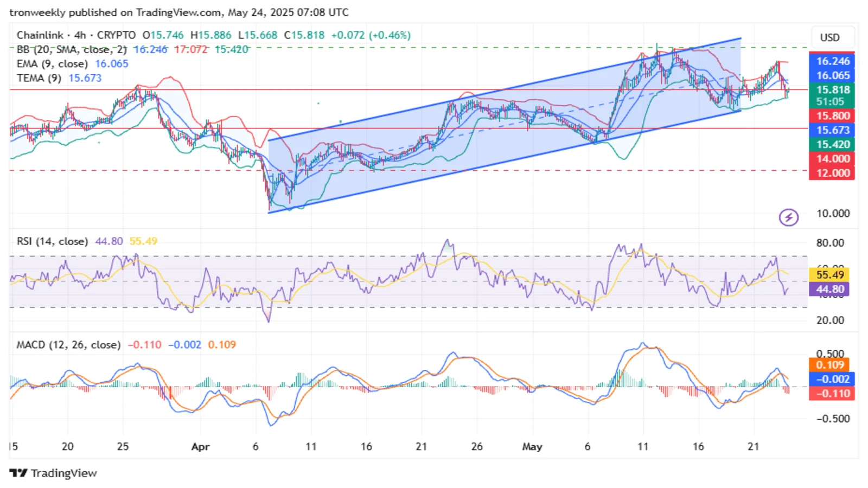Click the high price H15.886
This screenshot has width=868, height=488.
pyautogui.click(x=211, y=35)
